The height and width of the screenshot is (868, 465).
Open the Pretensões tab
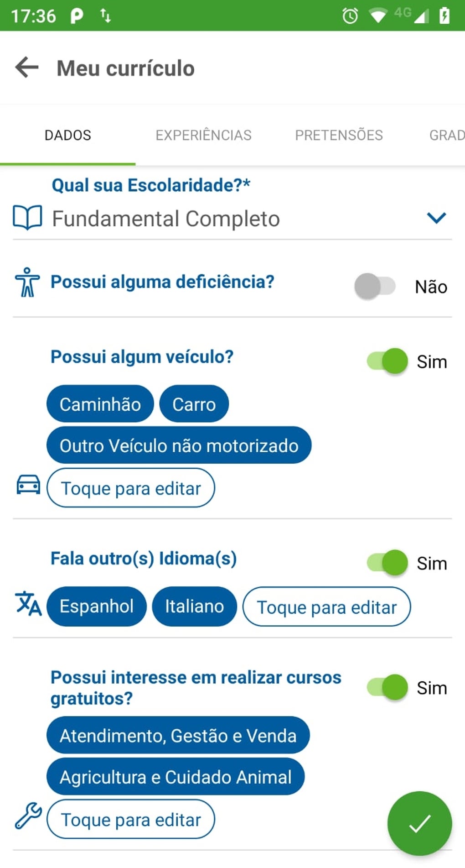(x=339, y=135)
